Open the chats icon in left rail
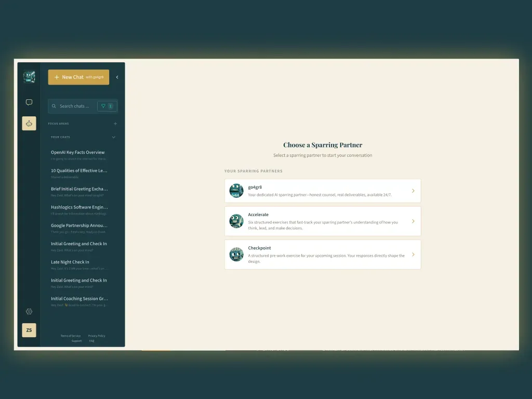Viewport: 532px width, 399px height. click(29, 102)
